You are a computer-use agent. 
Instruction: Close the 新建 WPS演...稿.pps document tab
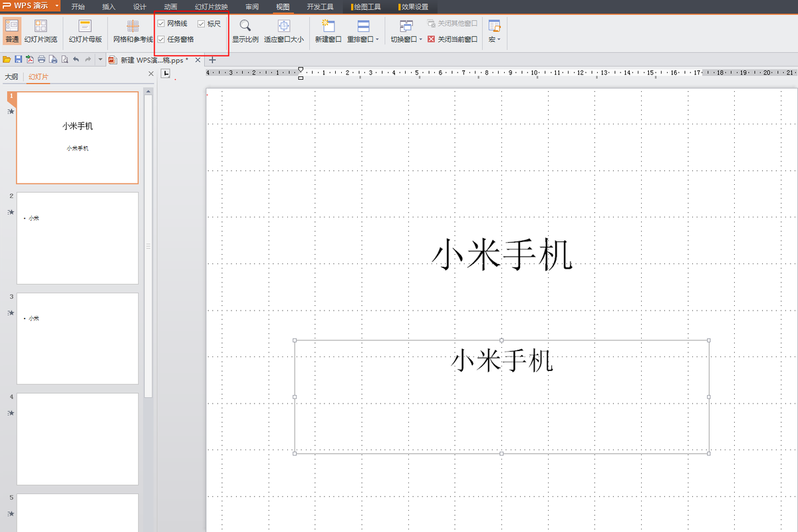point(198,60)
